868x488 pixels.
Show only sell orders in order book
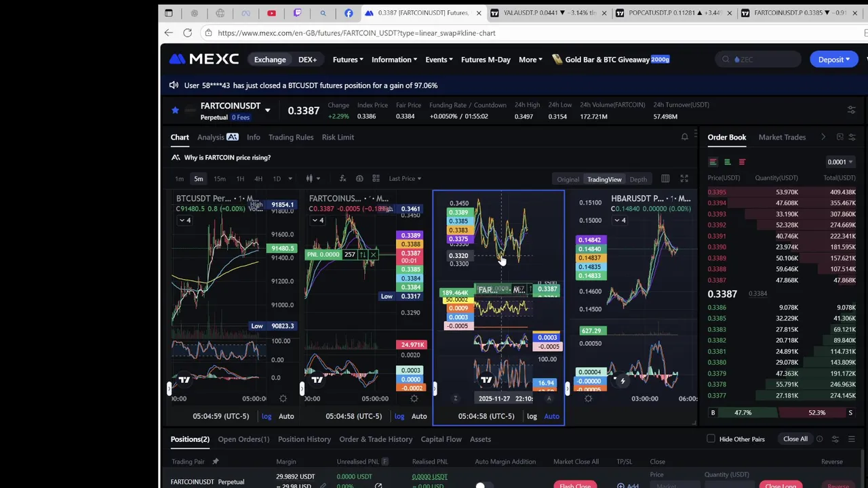(742, 162)
